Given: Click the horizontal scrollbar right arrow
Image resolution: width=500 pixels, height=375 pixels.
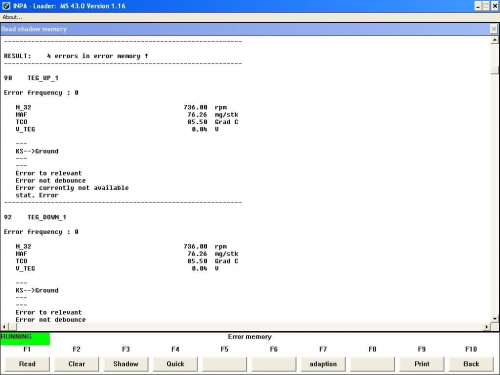Looking at the screenshot, I should (x=487, y=327).
